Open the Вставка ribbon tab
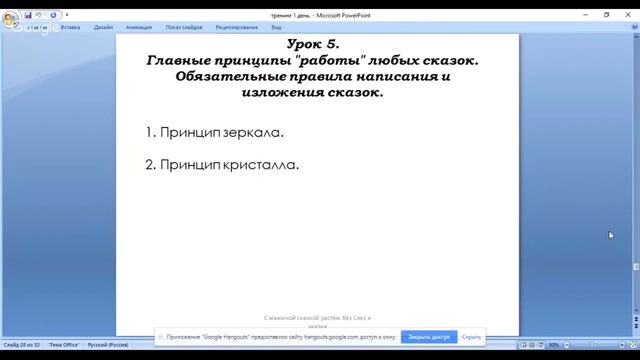The image size is (640, 360). click(x=70, y=27)
